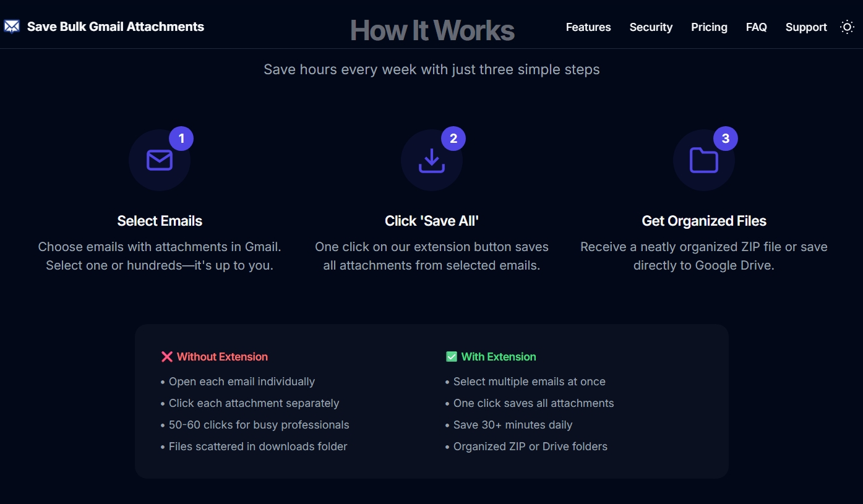
Task: Click the Select Emails heading
Action: pyautogui.click(x=160, y=220)
